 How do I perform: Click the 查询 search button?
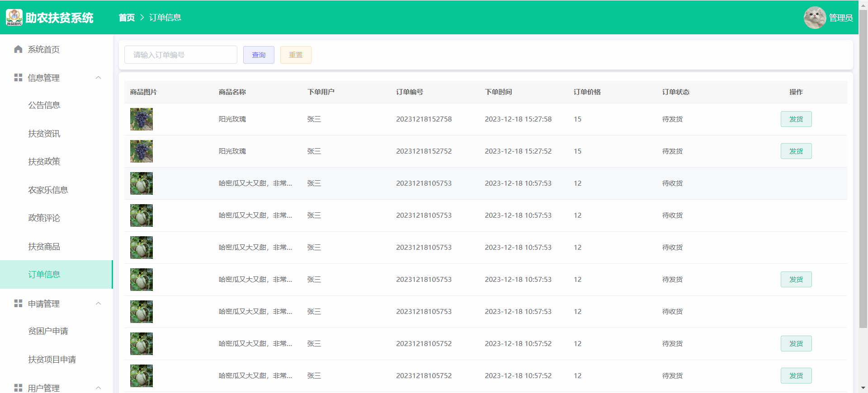pyautogui.click(x=259, y=55)
